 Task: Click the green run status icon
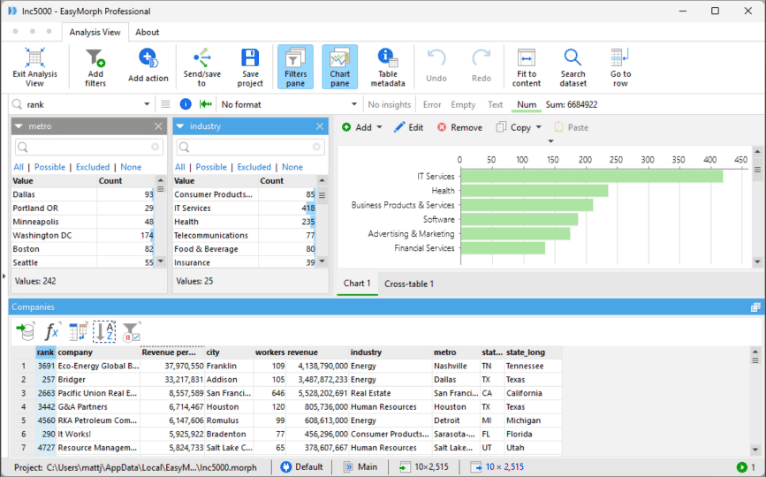tap(742, 467)
